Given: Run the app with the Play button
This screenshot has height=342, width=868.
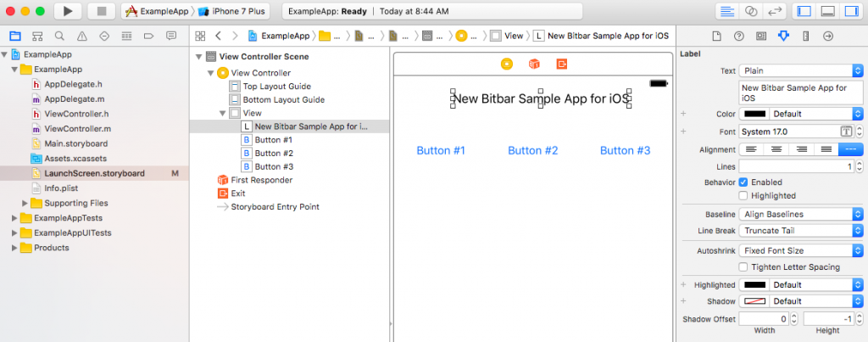Looking at the screenshot, I should coord(68,11).
